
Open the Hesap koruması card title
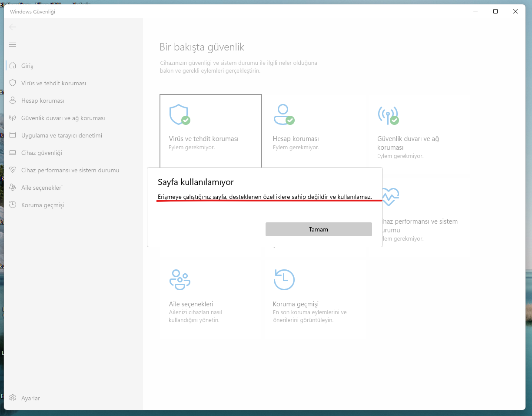pos(296,139)
